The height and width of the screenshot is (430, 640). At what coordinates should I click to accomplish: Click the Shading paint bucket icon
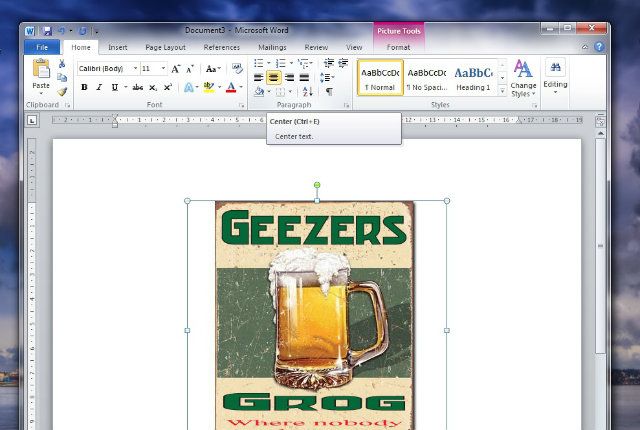click(259, 91)
